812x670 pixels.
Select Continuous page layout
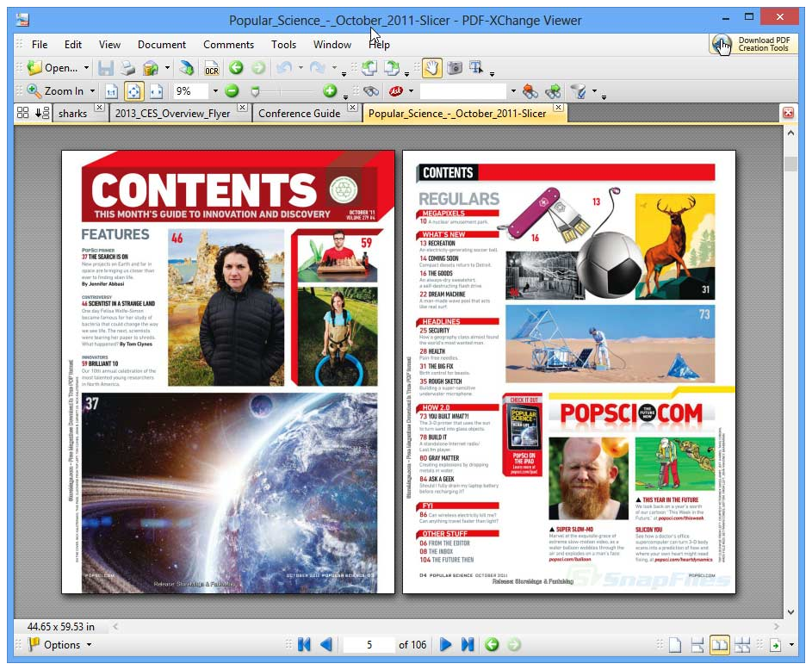click(697, 646)
